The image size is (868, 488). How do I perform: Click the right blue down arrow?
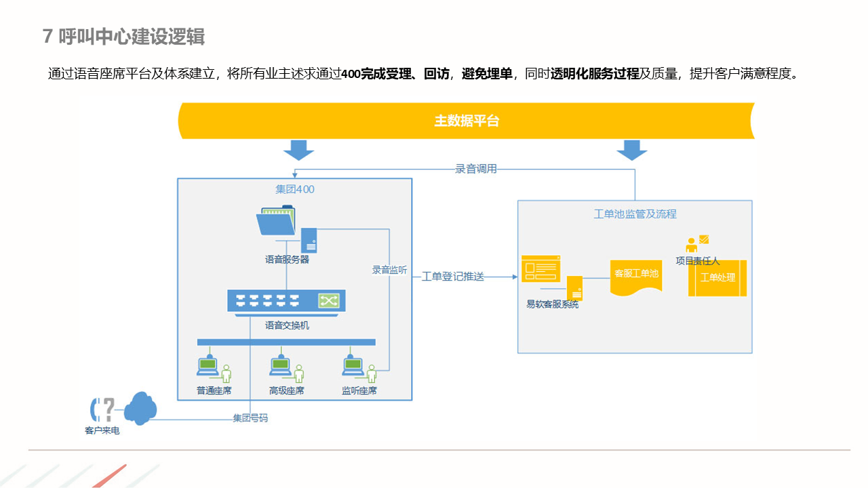632,150
